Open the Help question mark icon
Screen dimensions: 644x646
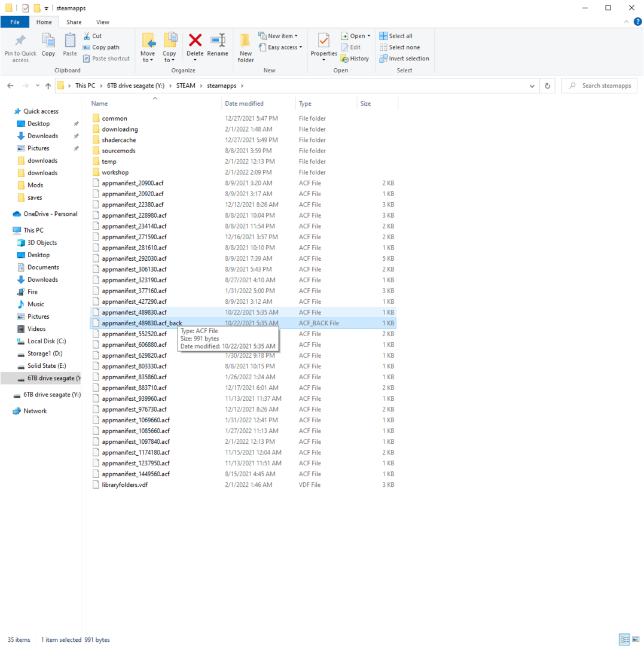[x=637, y=22]
